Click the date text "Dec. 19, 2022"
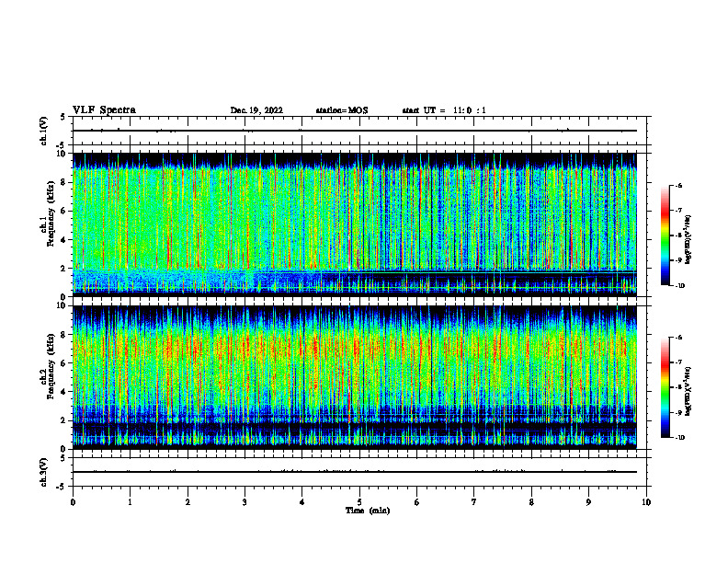The height and width of the screenshot is (563, 728). click(x=256, y=110)
